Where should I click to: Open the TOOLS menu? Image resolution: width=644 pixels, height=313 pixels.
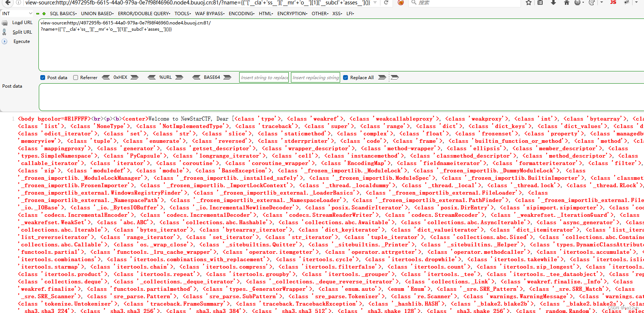tap(183, 14)
